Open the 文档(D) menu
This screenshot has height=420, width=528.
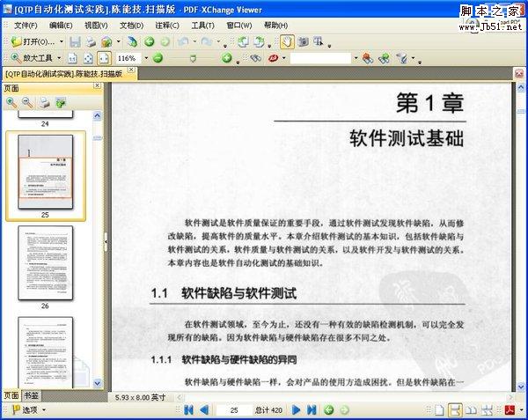[x=131, y=26]
